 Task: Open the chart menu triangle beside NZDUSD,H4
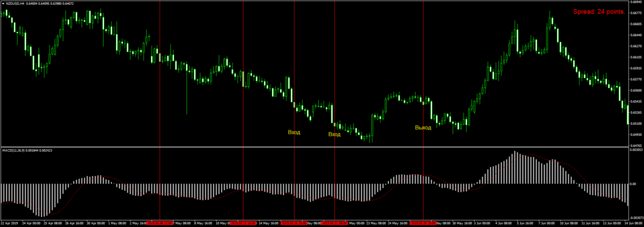tap(3, 3)
